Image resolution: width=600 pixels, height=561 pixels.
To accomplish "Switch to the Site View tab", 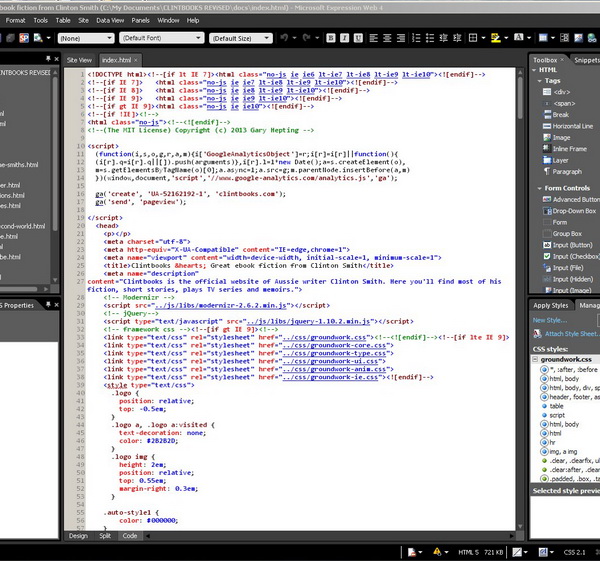I will [79, 60].
